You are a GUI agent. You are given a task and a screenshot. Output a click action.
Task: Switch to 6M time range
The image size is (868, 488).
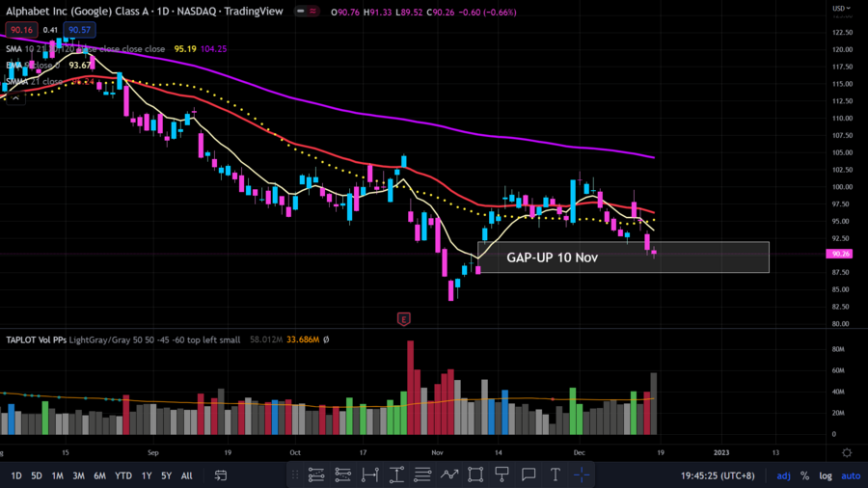(99, 475)
